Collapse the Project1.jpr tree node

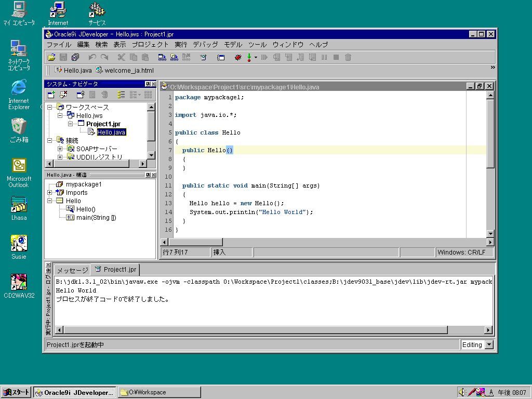tap(70, 124)
